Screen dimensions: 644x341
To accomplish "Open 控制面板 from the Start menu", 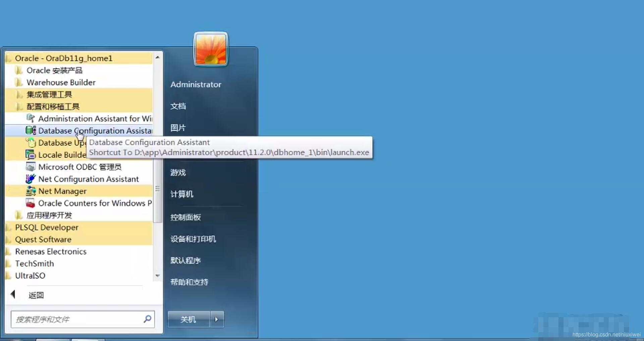I will coord(185,217).
